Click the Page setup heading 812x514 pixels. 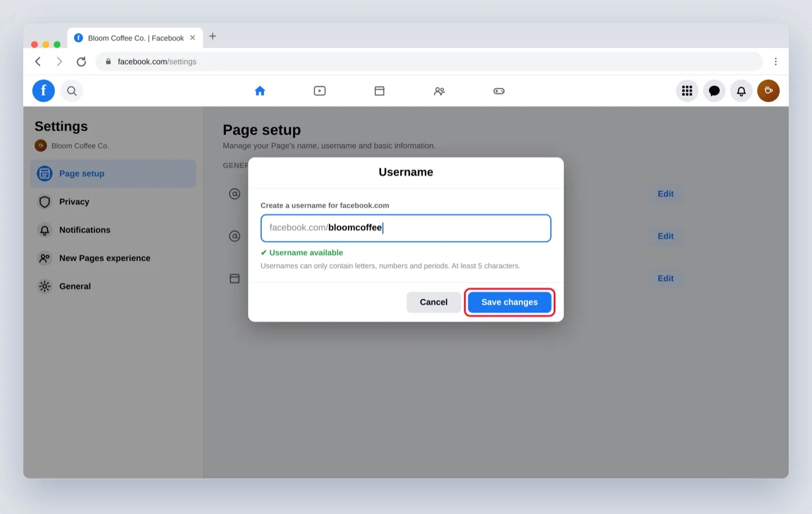[x=262, y=130]
